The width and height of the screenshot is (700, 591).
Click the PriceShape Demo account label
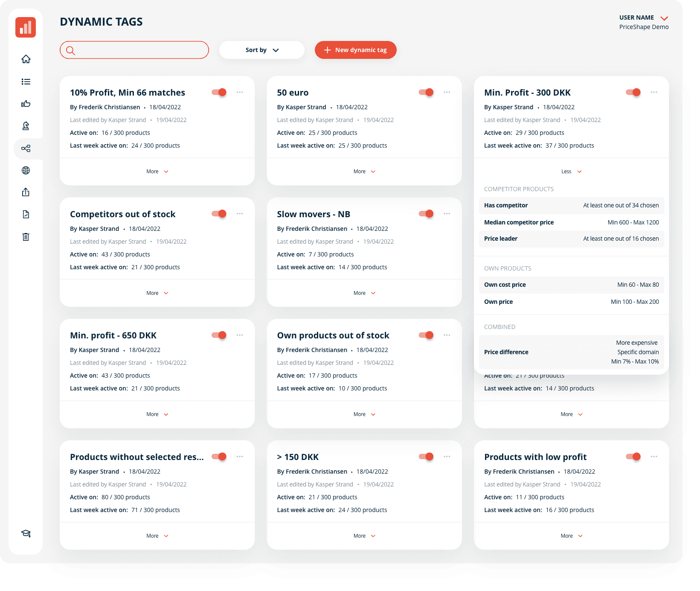point(644,27)
